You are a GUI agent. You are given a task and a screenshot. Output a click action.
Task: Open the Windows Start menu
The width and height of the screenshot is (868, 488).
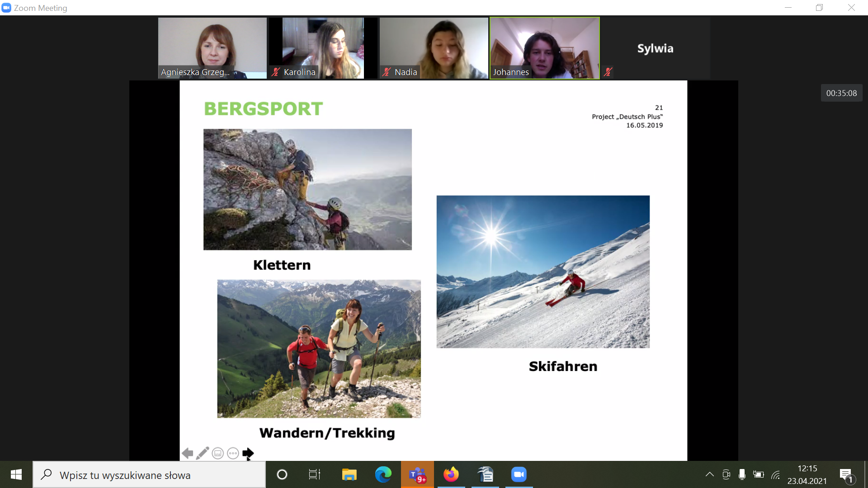click(16, 474)
